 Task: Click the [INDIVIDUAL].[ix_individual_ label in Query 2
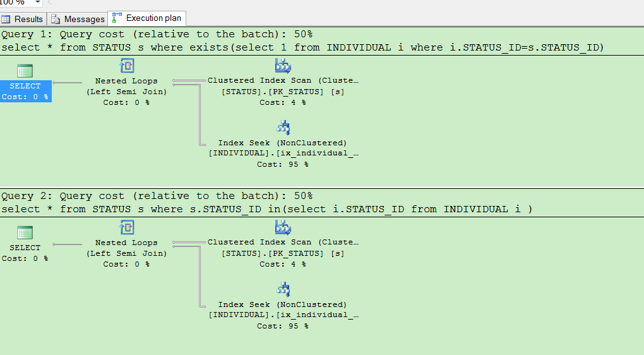coord(283,315)
